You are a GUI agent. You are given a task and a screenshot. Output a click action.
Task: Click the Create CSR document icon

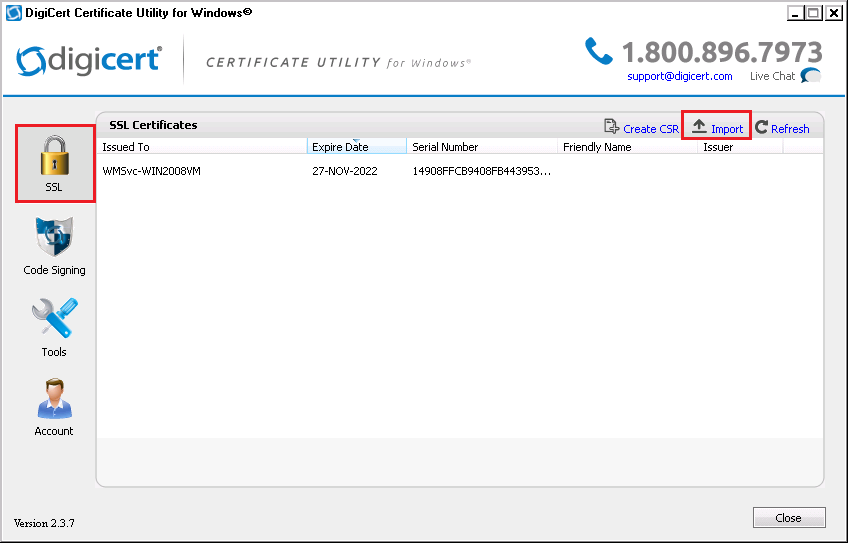[611, 127]
